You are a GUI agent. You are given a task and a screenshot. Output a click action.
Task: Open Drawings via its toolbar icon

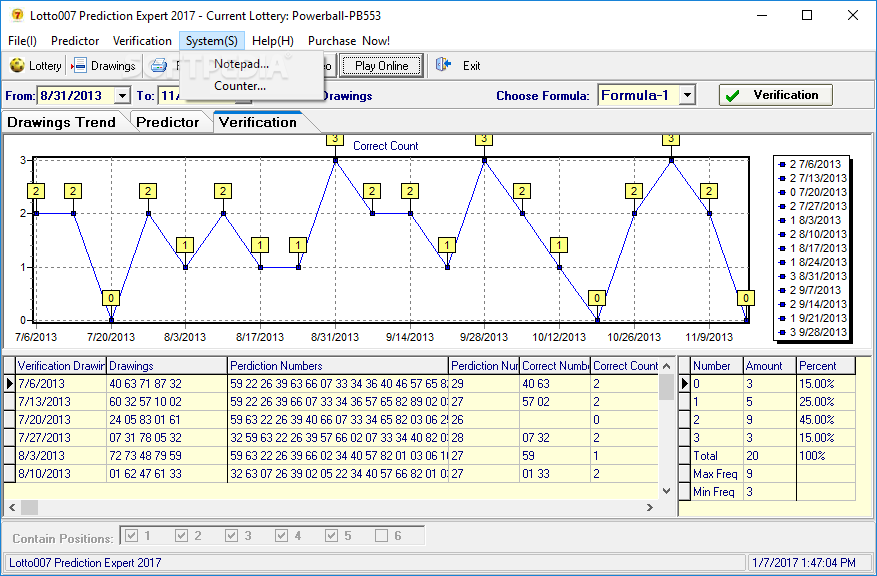click(79, 65)
